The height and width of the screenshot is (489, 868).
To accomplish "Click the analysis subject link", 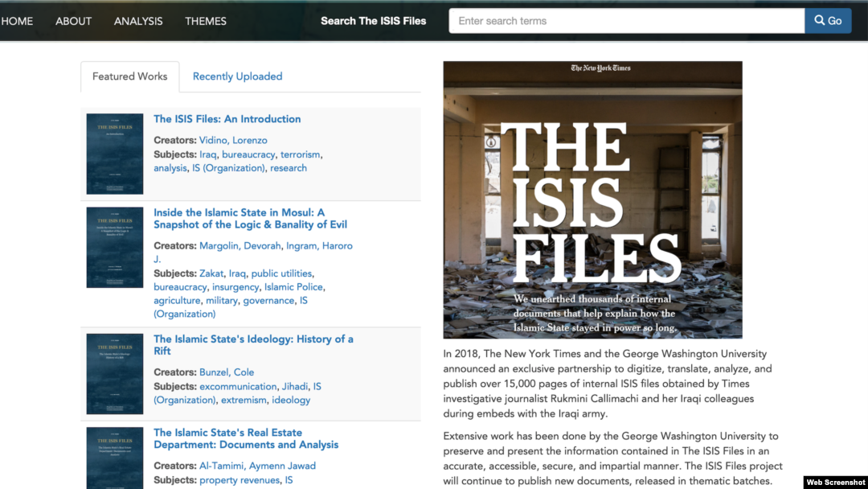I will point(170,168).
